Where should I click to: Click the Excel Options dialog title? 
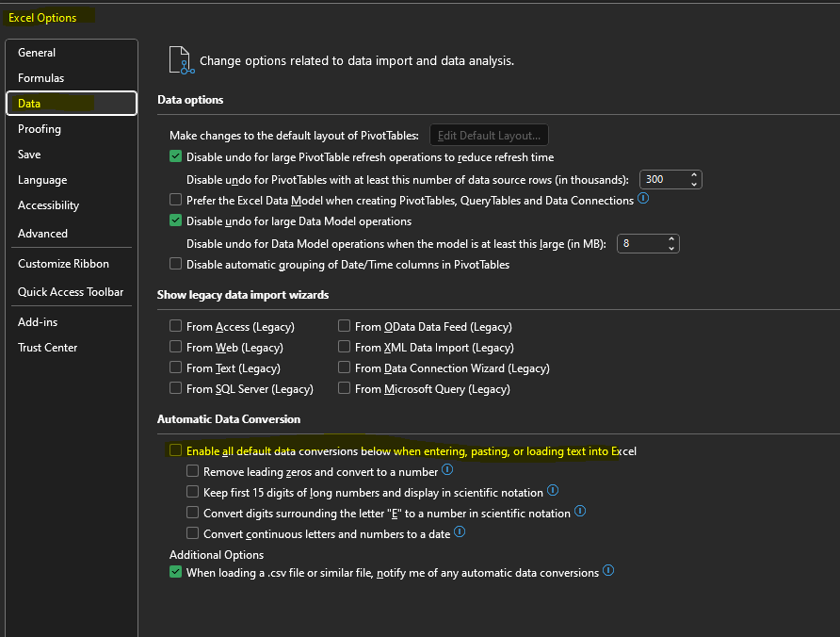[x=42, y=18]
